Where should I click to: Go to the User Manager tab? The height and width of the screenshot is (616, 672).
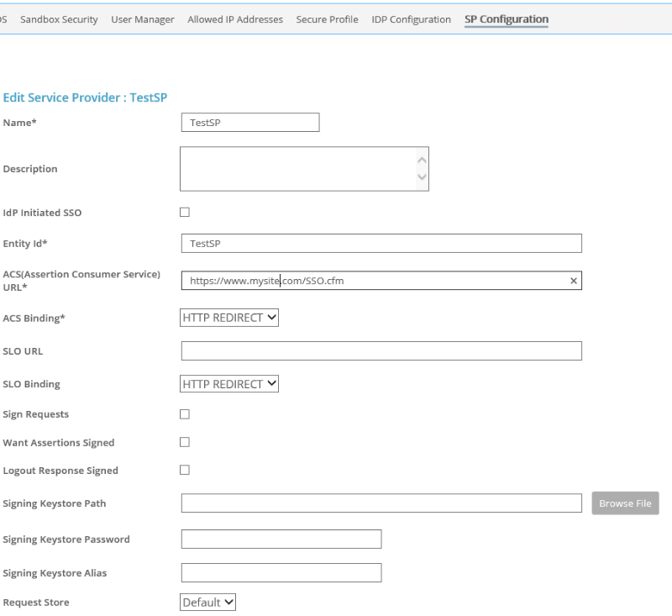pyautogui.click(x=143, y=19)
